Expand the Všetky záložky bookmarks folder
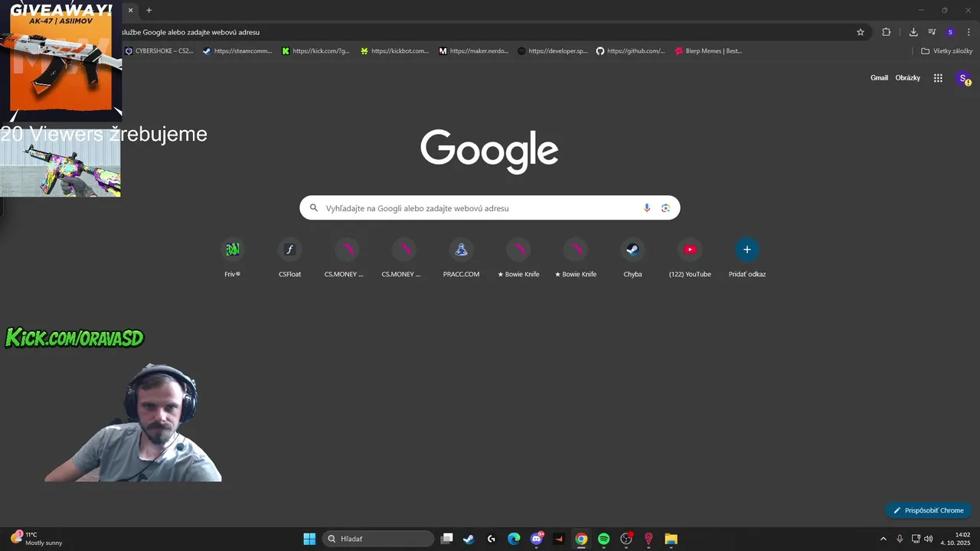Screen dimensions: 980x551 tap(946, 51)
